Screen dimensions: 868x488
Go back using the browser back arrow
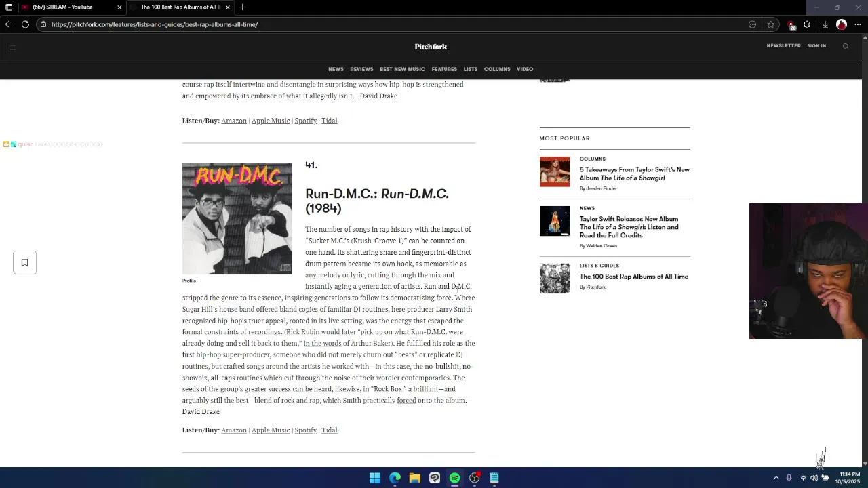tap(9, 24)
